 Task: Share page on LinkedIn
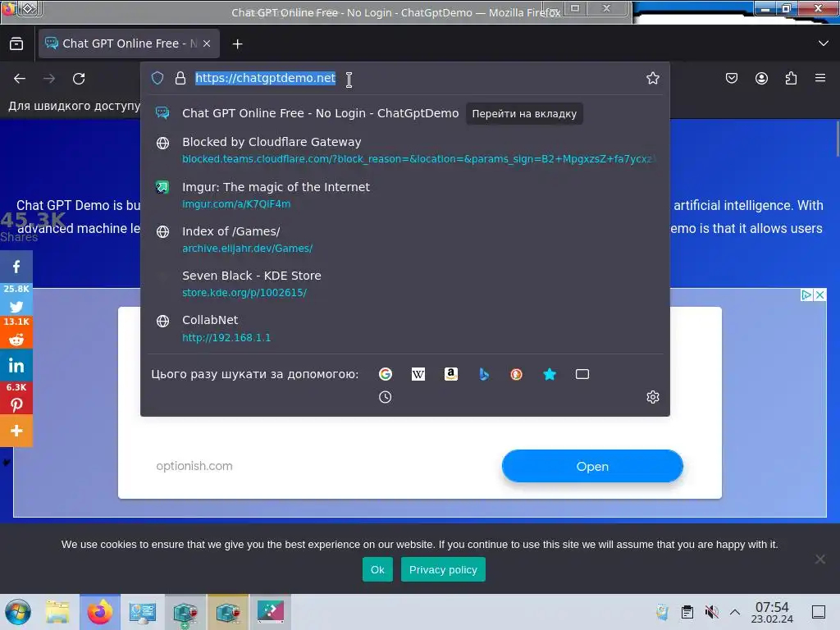(x=16, y=365)
